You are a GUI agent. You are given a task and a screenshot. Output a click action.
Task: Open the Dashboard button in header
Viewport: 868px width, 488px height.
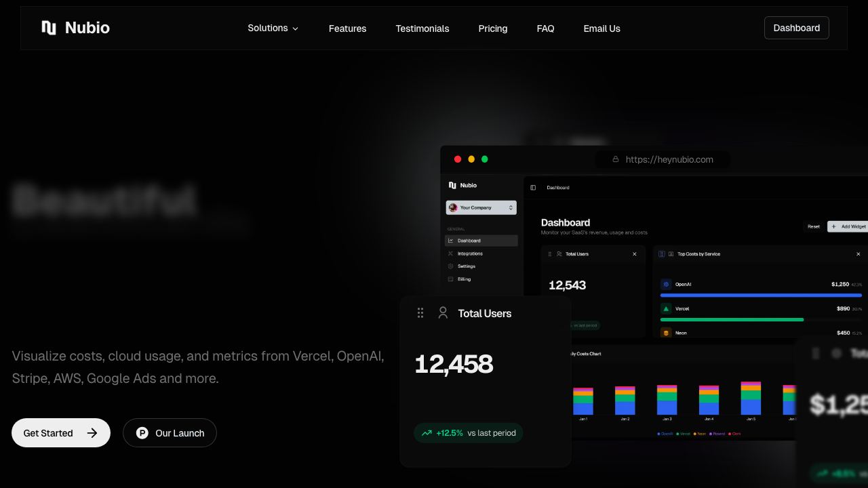797,28
